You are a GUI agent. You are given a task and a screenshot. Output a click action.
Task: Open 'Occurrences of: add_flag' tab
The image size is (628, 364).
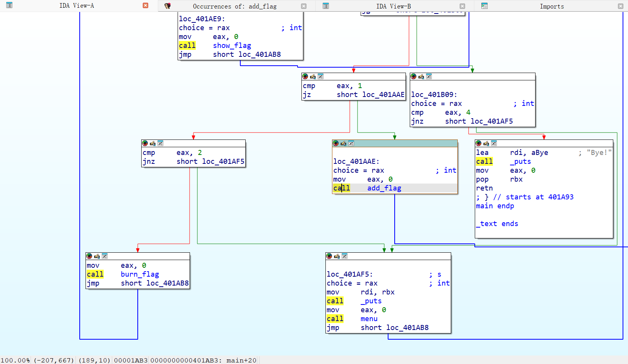tap(234, 6)
